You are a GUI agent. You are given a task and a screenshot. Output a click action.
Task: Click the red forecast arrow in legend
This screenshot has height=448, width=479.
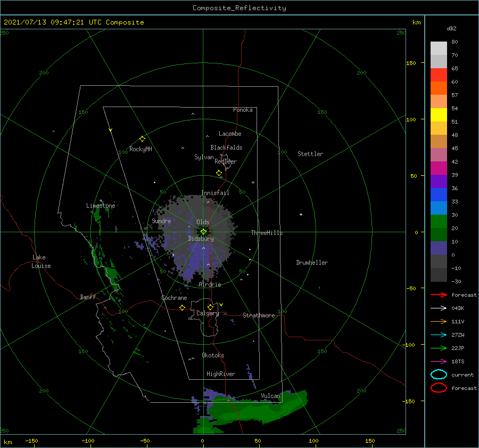439,295
